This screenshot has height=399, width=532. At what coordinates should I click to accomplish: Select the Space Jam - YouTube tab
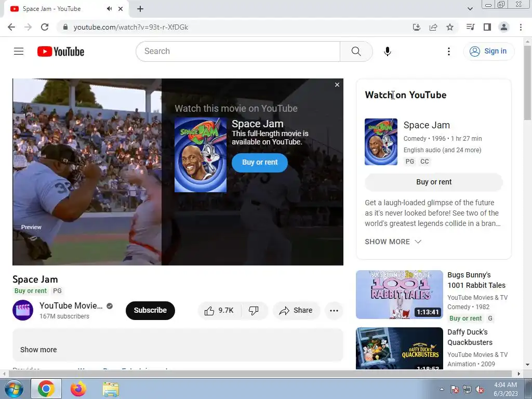[66, 9]
